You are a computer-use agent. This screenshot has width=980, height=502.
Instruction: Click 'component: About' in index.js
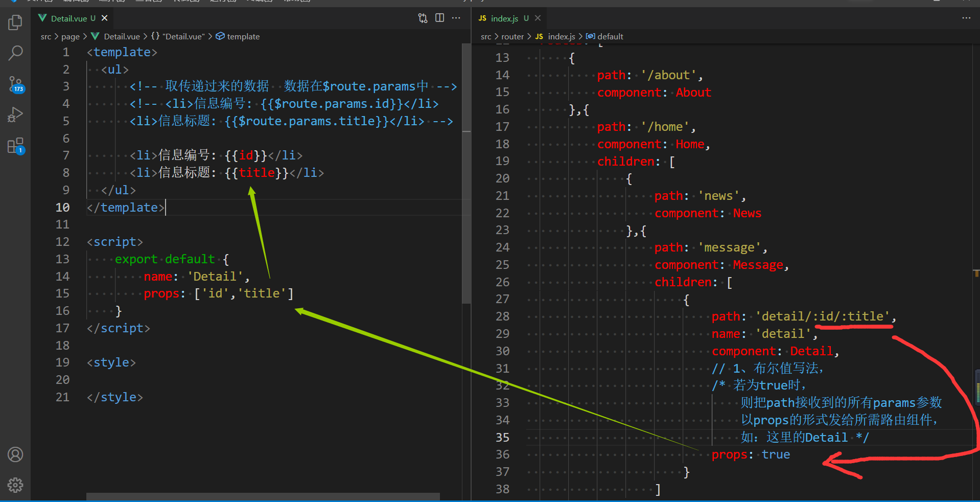(654, 93)
